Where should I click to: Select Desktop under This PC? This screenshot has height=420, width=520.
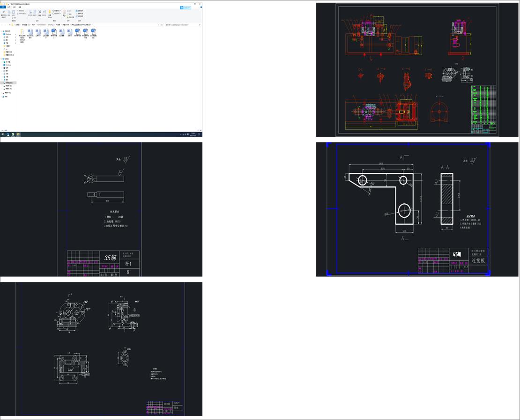(x=8, y=65)
